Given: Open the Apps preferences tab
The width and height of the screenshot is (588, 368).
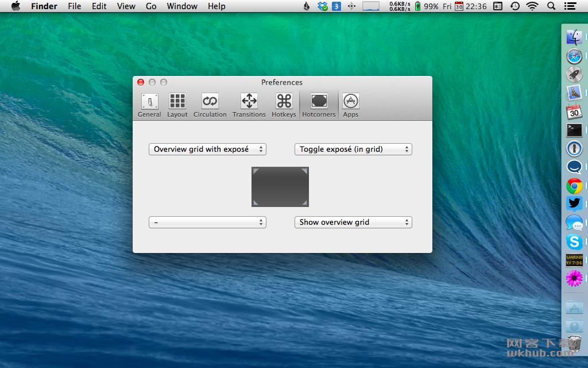Looking at the screenshot, I should point(351,106).
